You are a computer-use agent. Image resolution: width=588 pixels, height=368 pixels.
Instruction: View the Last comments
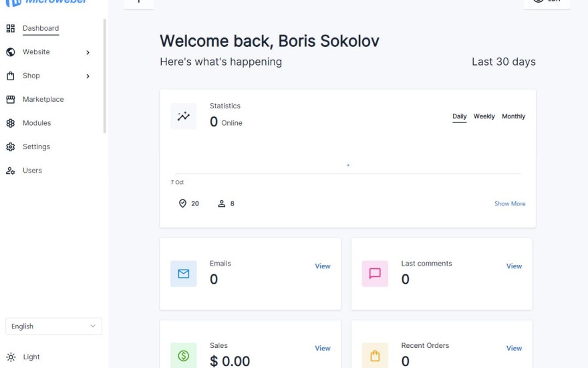click(x=514, y=266)
